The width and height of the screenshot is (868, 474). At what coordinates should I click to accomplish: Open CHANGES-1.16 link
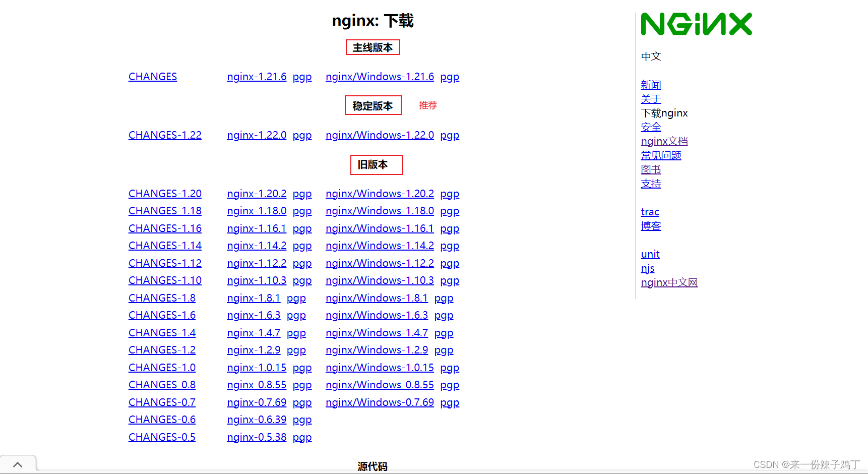165,228
